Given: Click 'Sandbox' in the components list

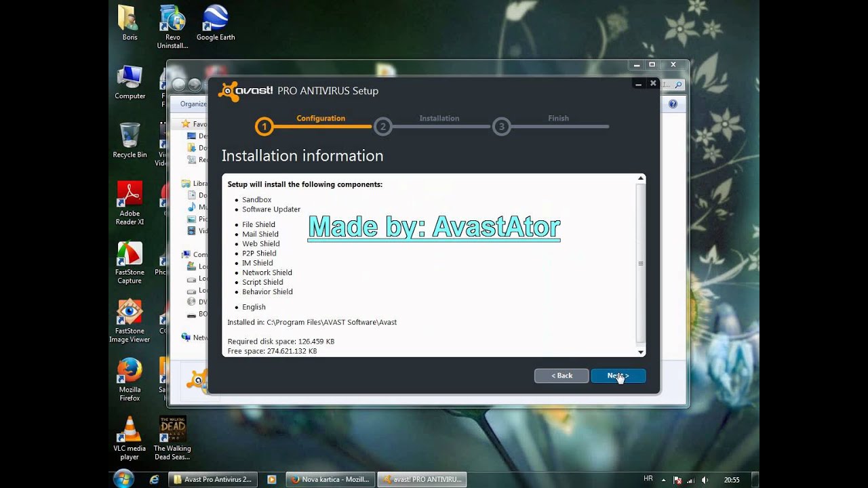Looking at the screenshot, I should pyautogui.click(x=256, y=200).
